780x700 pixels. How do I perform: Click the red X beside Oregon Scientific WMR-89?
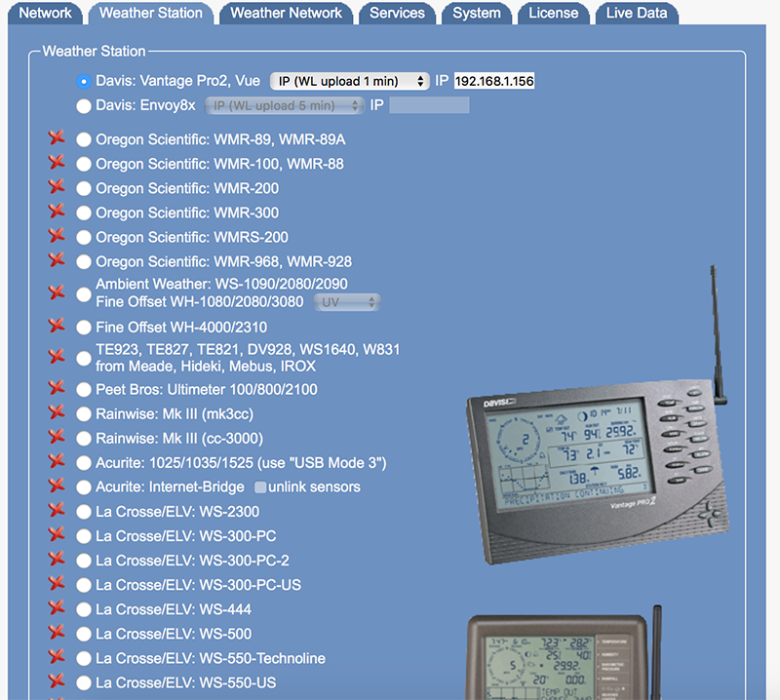point(57,138)
